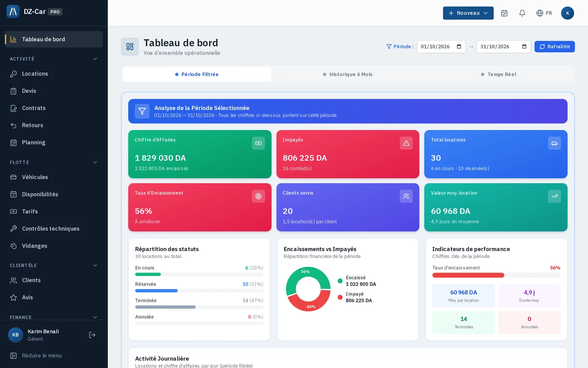Click the dashboard grid icon beside title
Viewport: 588px width, 368px height.
pos(130,47)
